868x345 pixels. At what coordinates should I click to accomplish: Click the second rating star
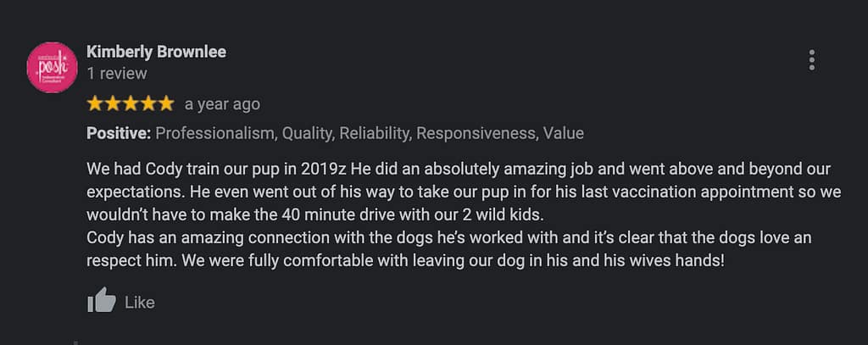(113, 104)
